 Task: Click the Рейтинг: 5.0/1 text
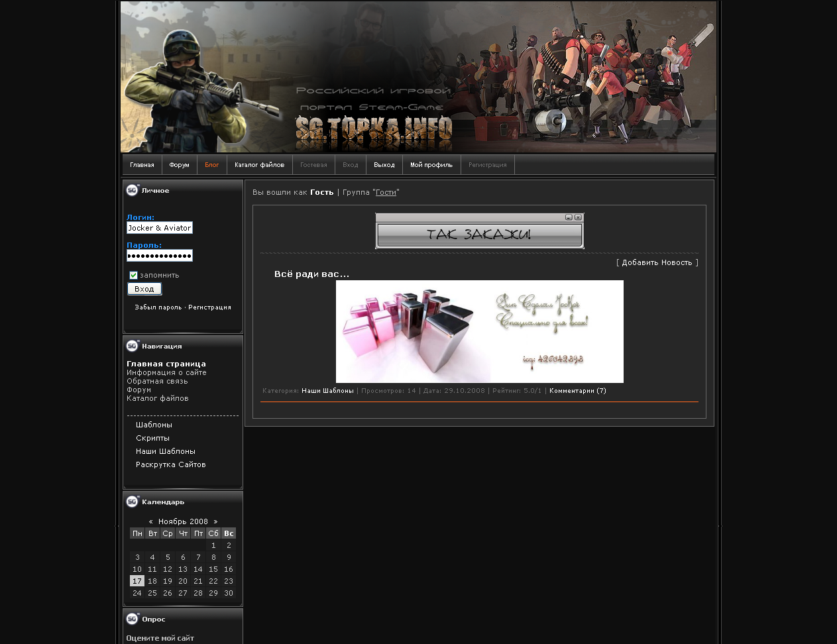517,391
